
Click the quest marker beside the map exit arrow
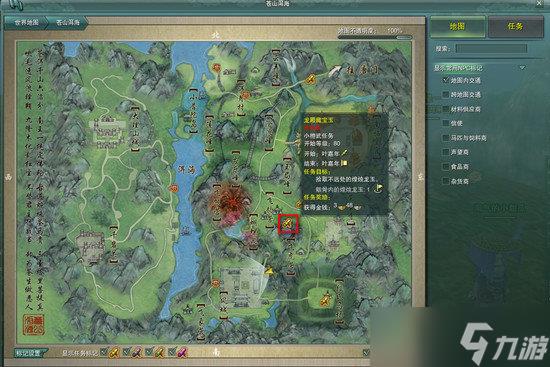tap(311, 79)
